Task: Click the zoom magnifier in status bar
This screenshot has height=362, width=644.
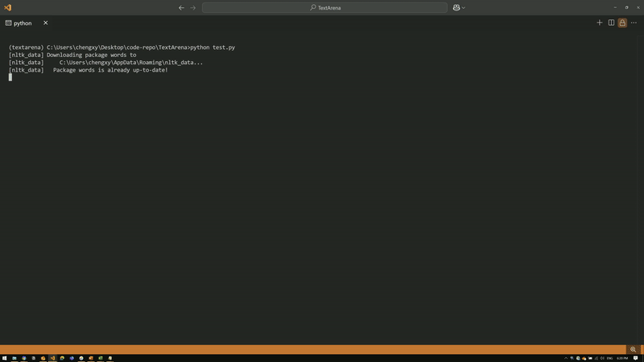Action: click(633, 349)
